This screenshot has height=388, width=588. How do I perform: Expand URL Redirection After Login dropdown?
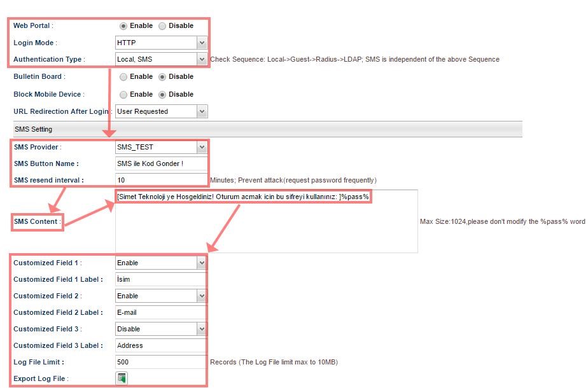(x=162, y=111)
